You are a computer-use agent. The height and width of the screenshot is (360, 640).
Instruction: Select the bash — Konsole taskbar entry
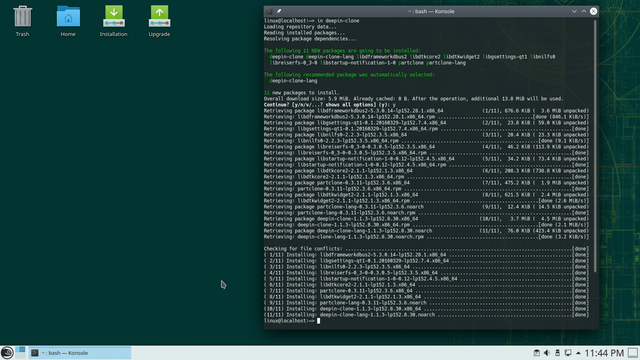click(x=80, y=353)
